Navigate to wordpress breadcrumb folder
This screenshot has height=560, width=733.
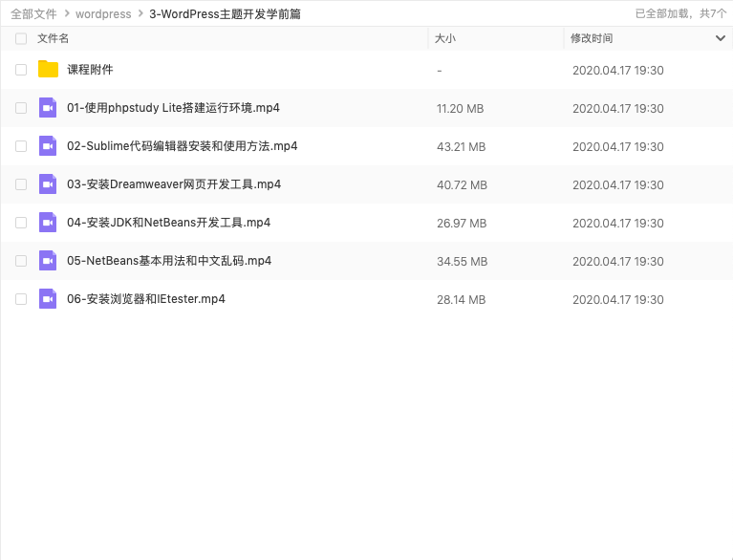tap(103, 14)
